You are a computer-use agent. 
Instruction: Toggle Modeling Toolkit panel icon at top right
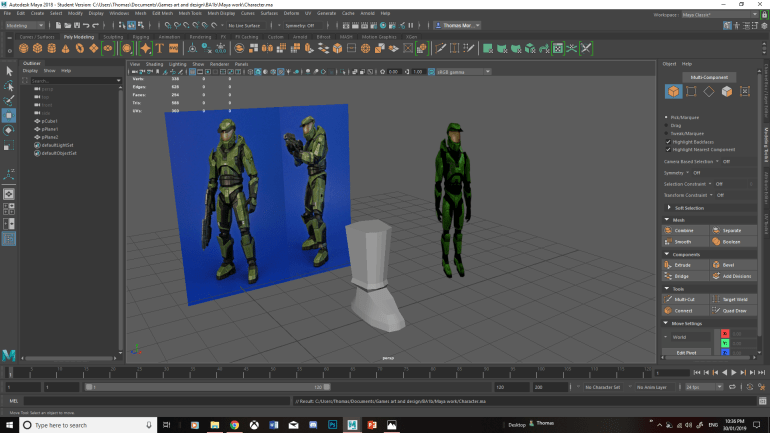coord(727,25)
